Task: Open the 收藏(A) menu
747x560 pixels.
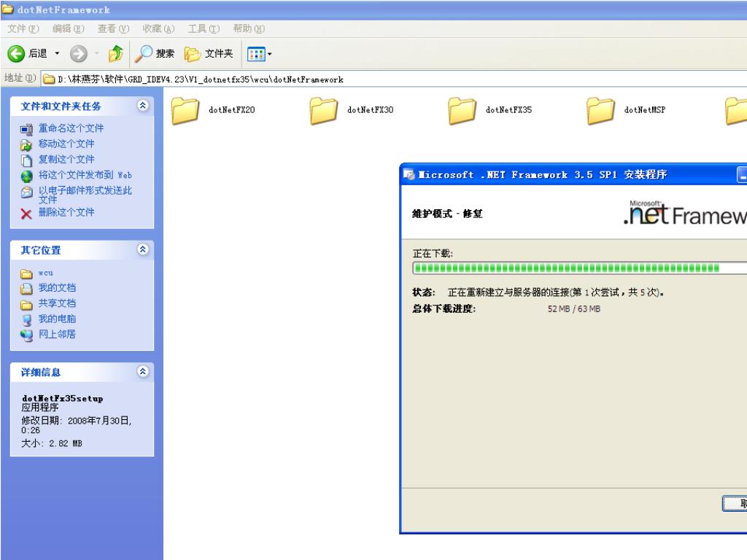Action: click(158, 28)
